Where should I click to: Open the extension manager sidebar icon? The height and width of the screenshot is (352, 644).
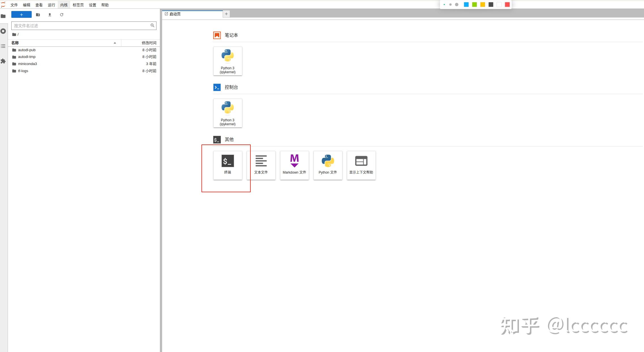pyautogui.click(x=3, y=61)
